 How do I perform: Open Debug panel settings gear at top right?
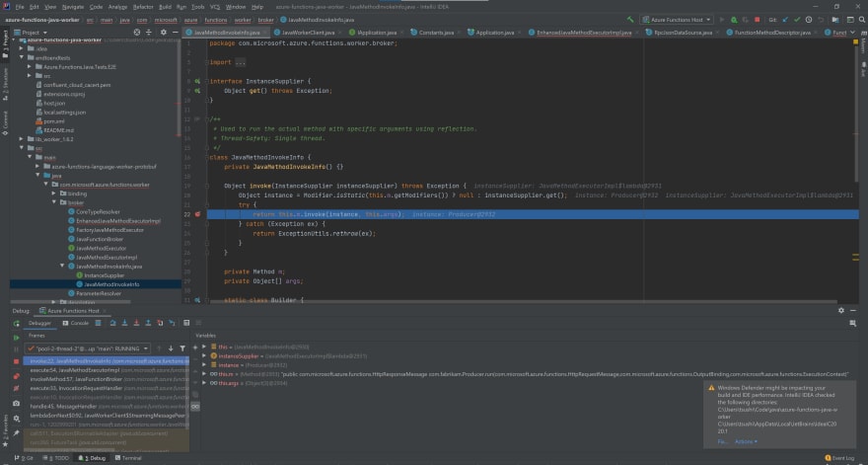click(841, 310)
